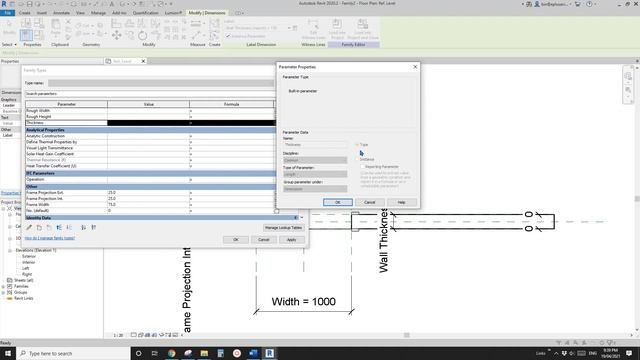The image size is (640, 360).
Task: Click the Load into Project and Close icon
Action: 362,29
